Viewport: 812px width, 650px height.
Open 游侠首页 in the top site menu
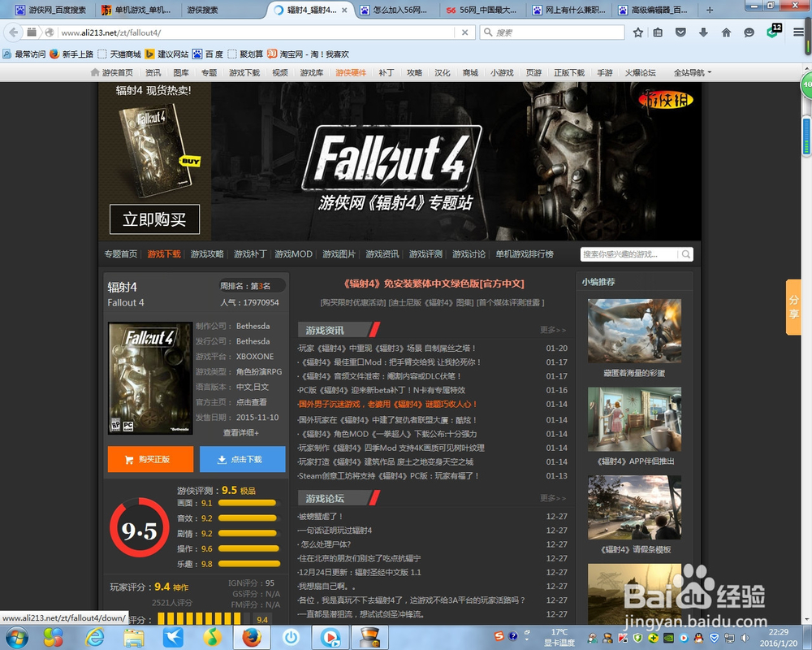(x=112, y=72)
